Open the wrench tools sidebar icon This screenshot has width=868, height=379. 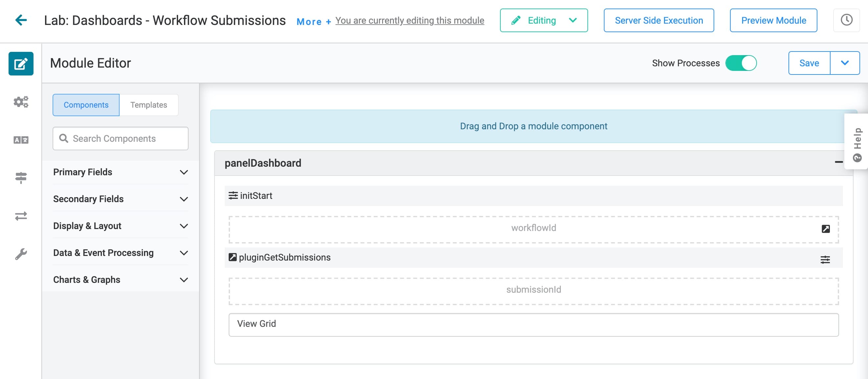pos(21,254)
